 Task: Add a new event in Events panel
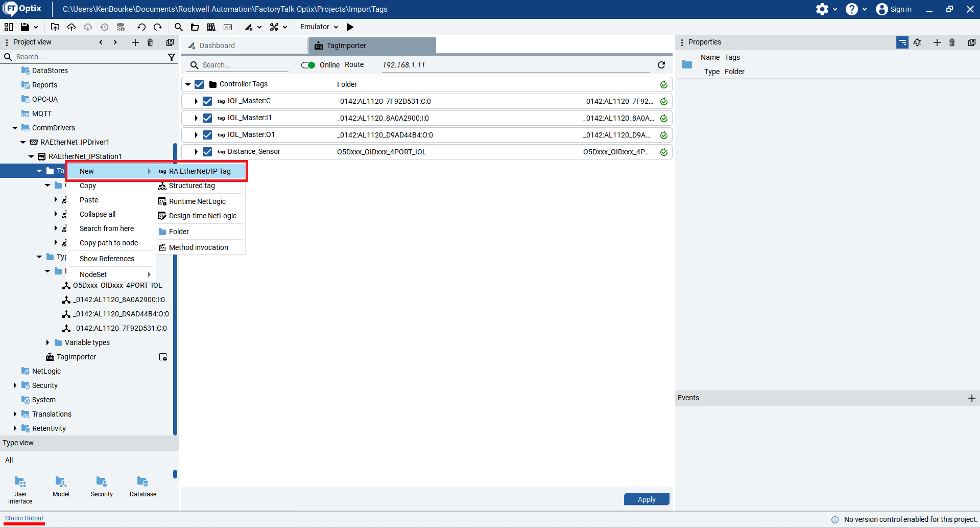(971, 398)
